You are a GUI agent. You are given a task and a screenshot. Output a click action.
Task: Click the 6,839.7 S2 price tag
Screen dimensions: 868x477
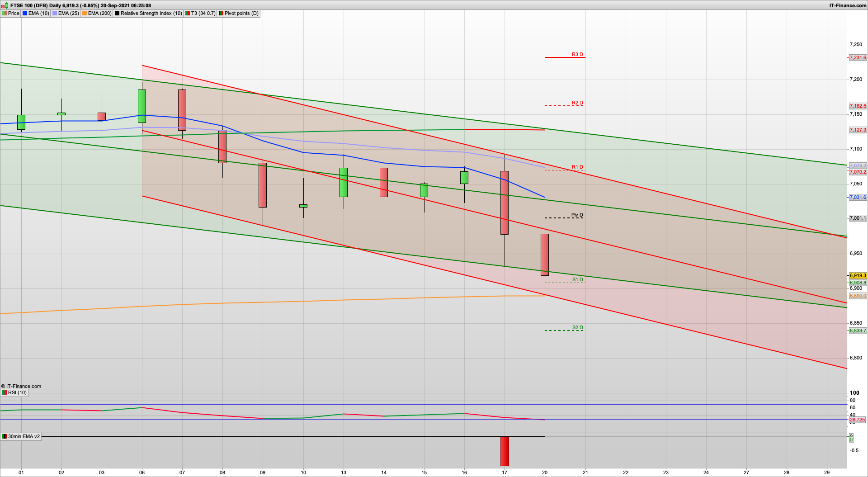[858, 331]
